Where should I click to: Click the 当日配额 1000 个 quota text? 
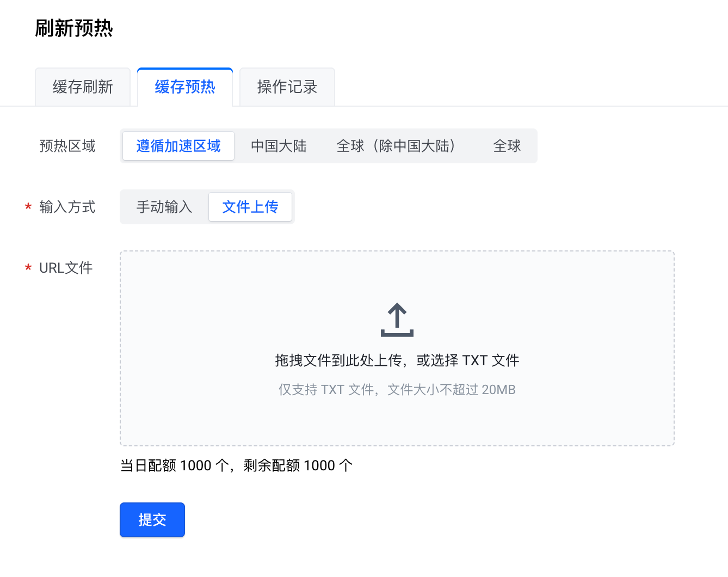click(236, 465)
